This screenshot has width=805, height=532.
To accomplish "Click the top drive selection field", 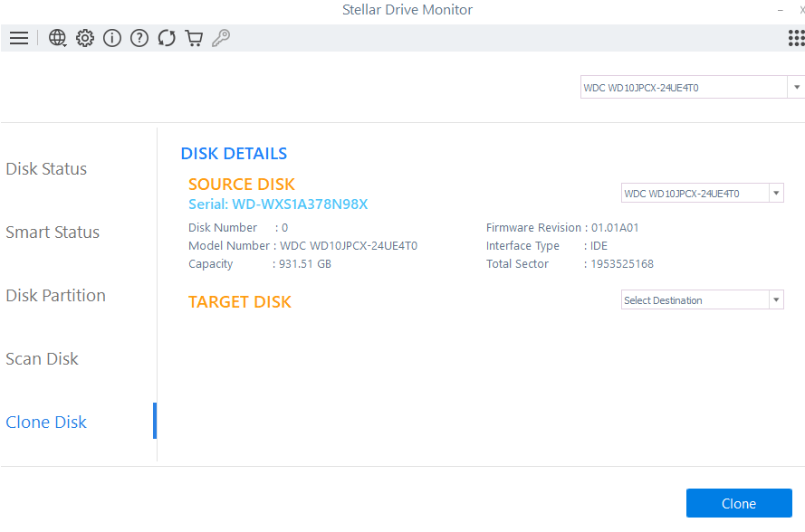I will (684, 87).
